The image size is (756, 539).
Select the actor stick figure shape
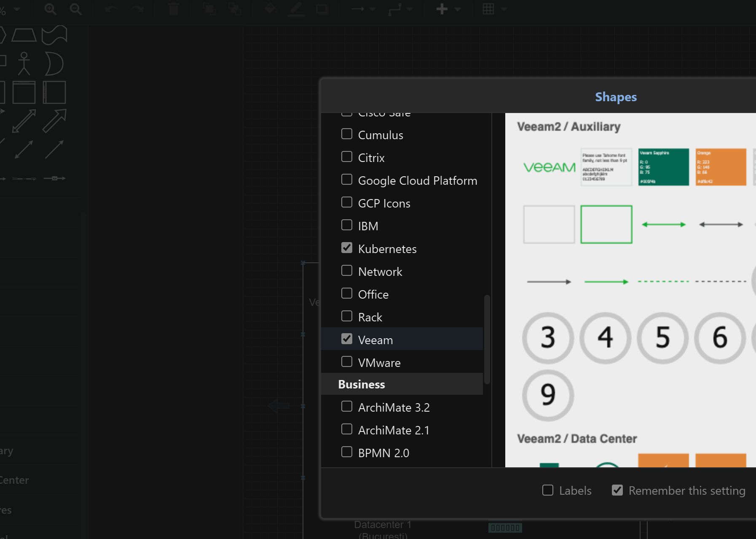coord(24,64)
